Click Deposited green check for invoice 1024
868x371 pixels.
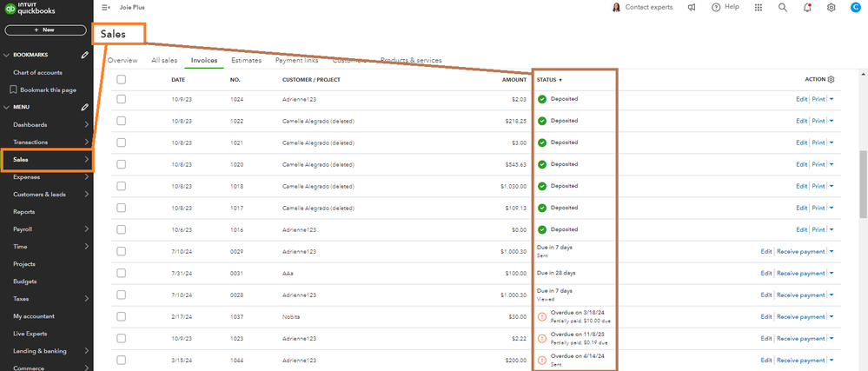542,99
